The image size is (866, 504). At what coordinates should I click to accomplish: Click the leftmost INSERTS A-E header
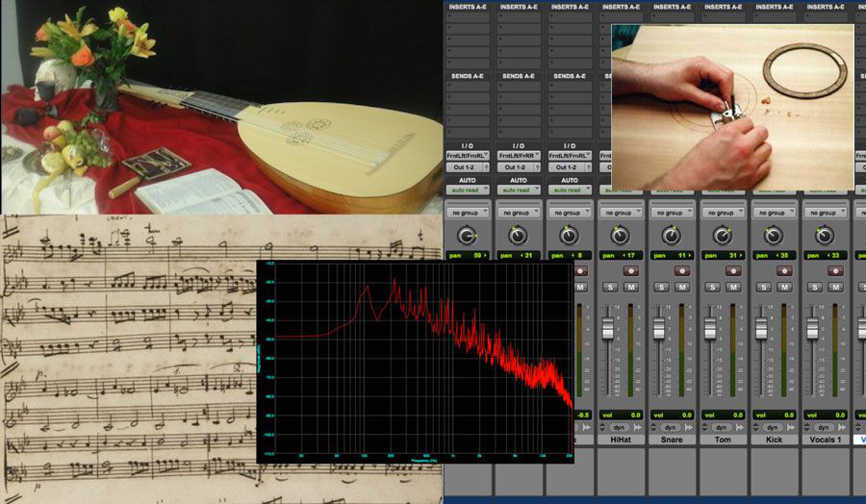[x=467, y=8]
